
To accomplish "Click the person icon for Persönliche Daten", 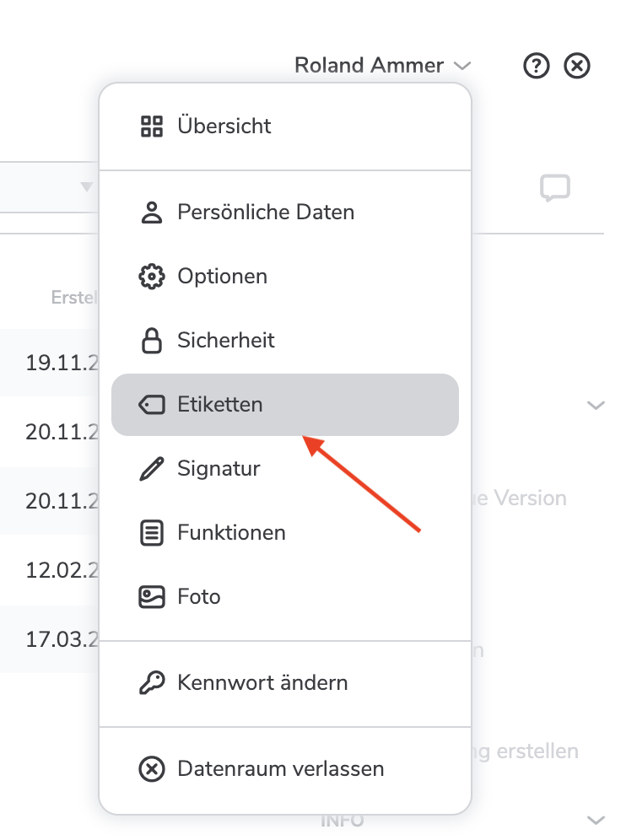I will pos(151,213).
